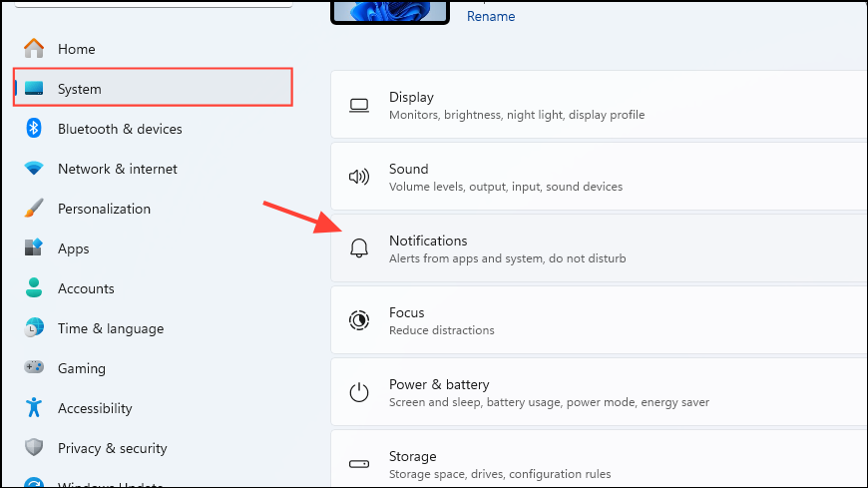The height and width of the screenshot is (488, 868).
Task: Click the Accessibility figure icon
Action: [x=34, y=407]
